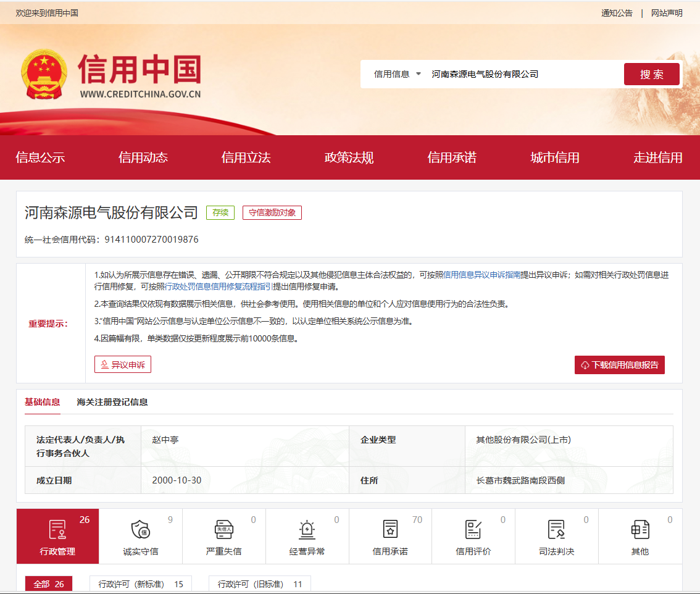Image resolution: width=700 pixels, height=594 pixels.
Task: Click the 存续 status tag
Action: (x=220, y=212)
